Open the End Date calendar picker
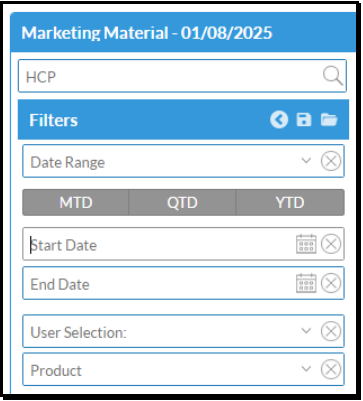363x401 pixels. [x=306, y=283]
